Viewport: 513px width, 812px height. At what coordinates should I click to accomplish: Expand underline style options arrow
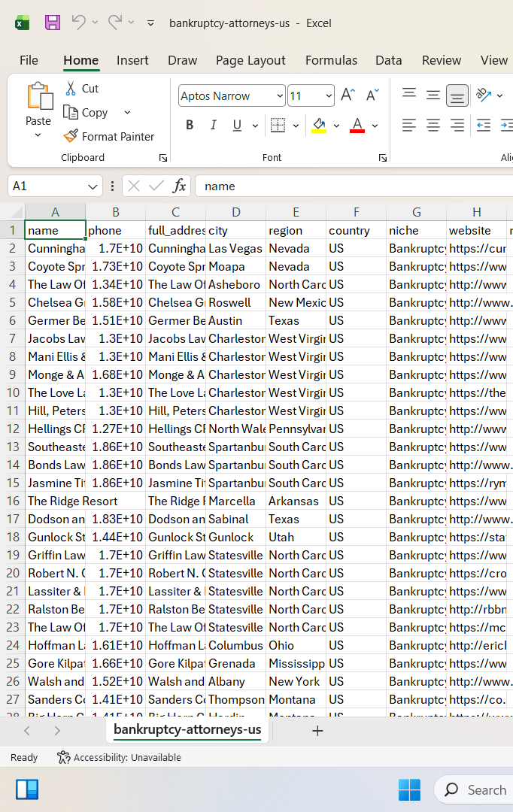[x=255, y=126]
